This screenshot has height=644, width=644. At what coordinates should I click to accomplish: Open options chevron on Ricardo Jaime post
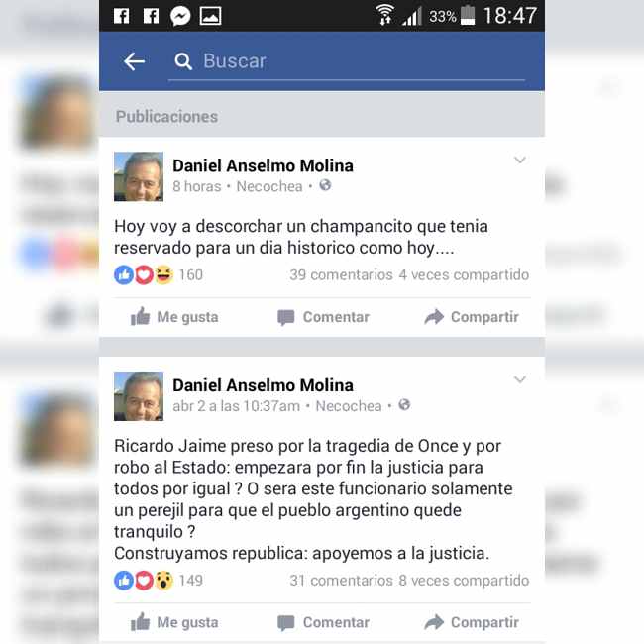click(520, 379)
